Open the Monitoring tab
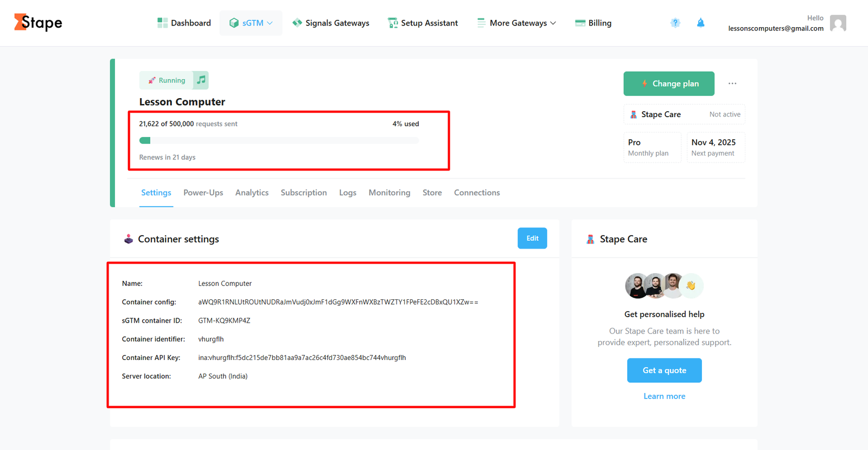868x450 pixels. [389, 192]
